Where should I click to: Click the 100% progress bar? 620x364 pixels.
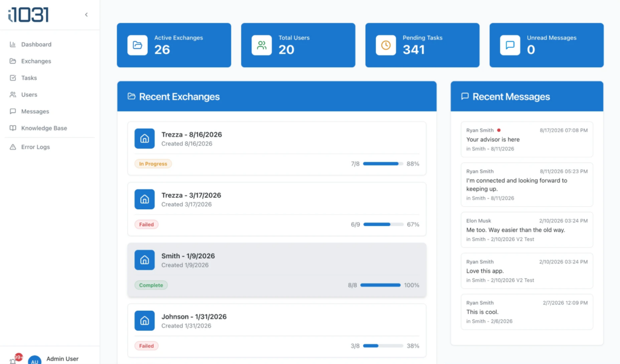pos(380,285)
